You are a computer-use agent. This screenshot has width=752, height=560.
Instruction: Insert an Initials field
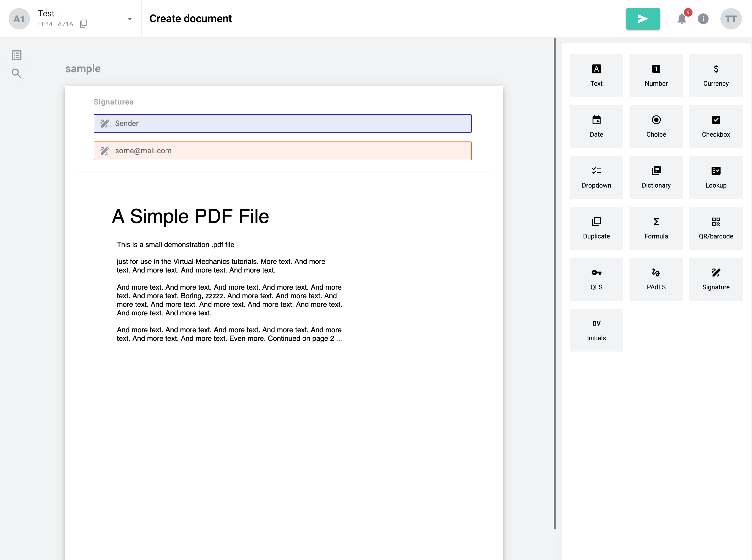click(596, 330)
